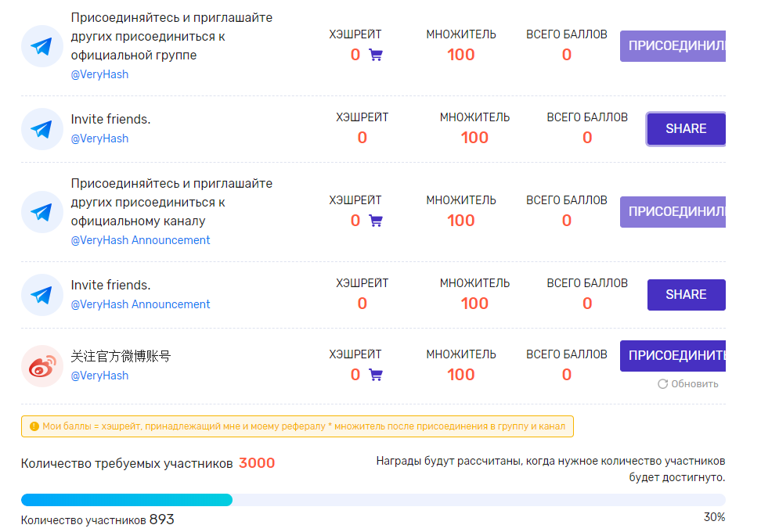
Task: Click refresh icon next to Обновить
Action: [663, 384]
